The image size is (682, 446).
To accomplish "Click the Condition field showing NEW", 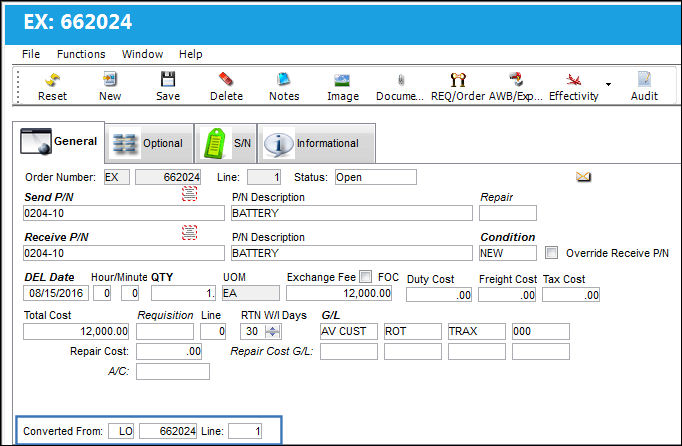I will pyautogui.click(x=508, y=253).
